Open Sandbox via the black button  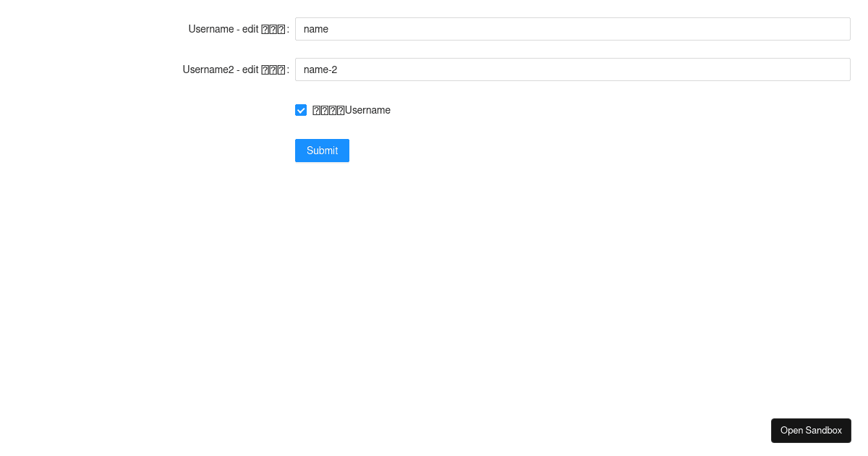[x=811, y=431]
